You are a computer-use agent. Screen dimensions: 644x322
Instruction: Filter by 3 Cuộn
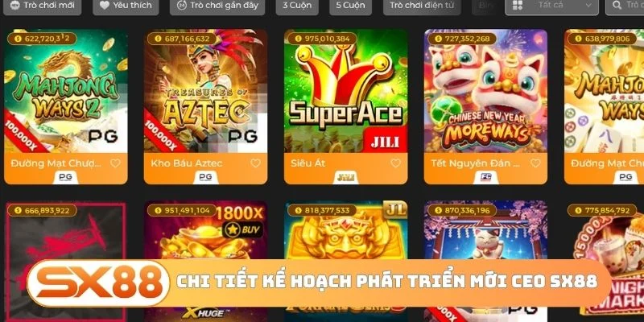coord(297,6)
